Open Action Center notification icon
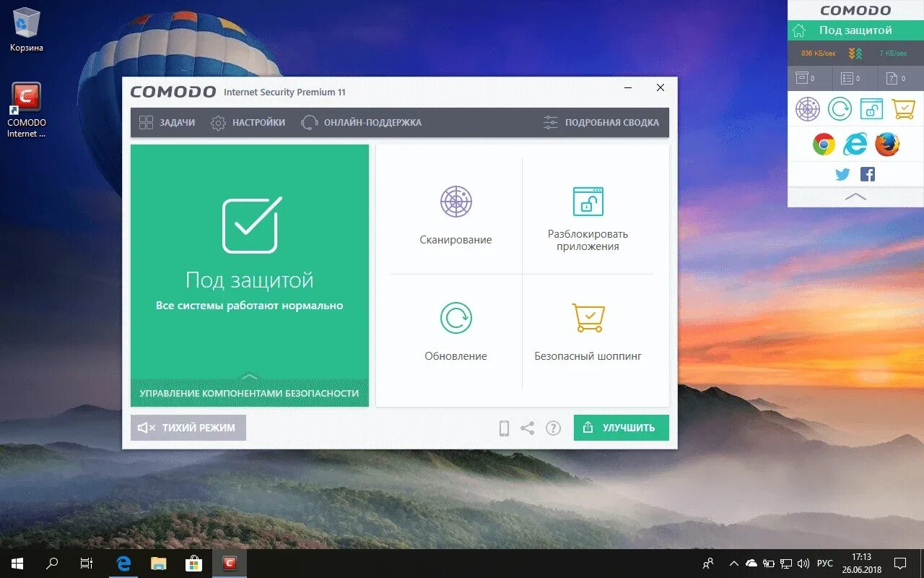924x578 pixels. [900, 564]
